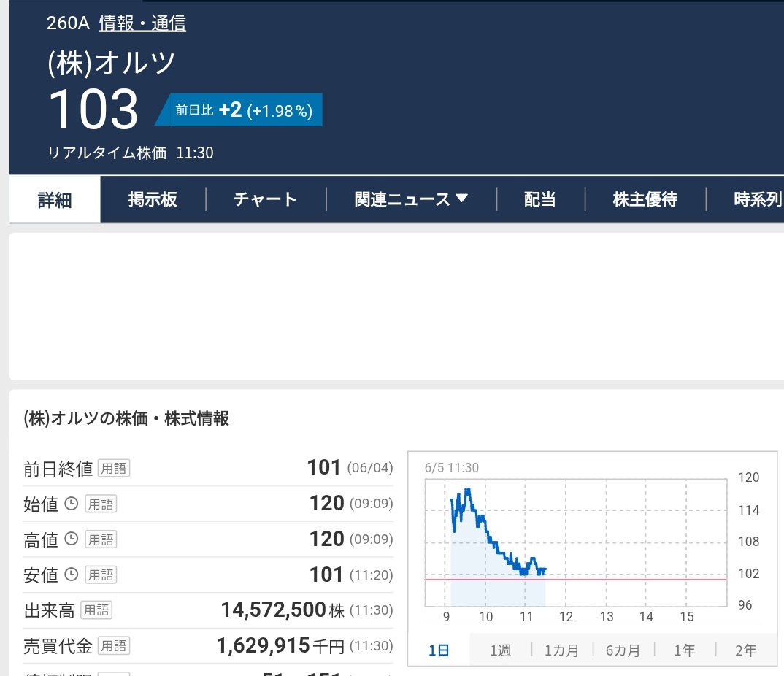This screenshot has height=676, width=784.
Task: Select the 配当 tab
Action: 539,199
